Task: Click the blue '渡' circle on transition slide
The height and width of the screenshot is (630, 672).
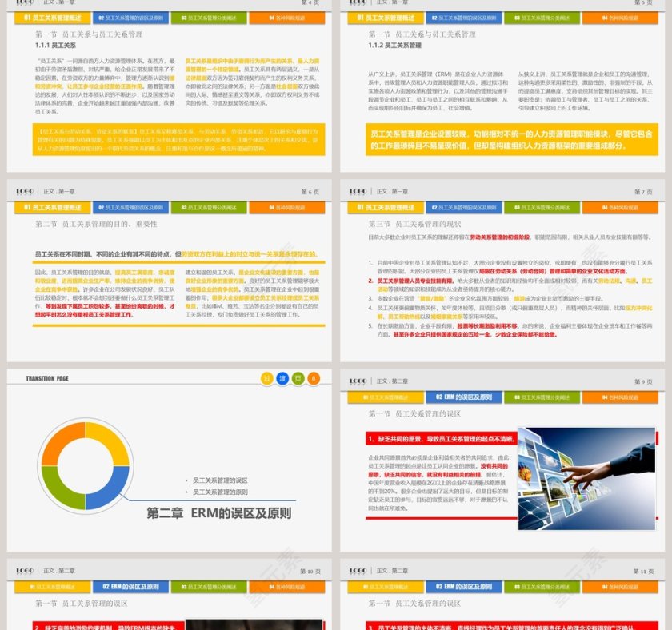Action: point(282,379)
